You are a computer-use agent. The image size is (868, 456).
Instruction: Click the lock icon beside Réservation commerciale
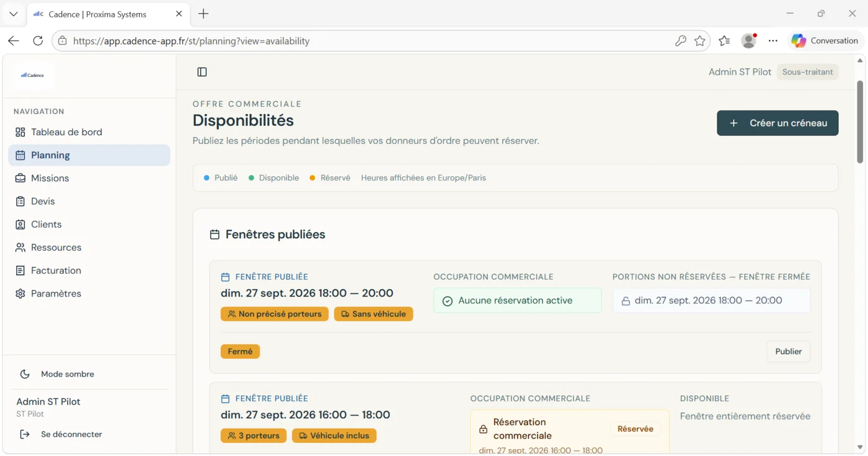point(483,429)
